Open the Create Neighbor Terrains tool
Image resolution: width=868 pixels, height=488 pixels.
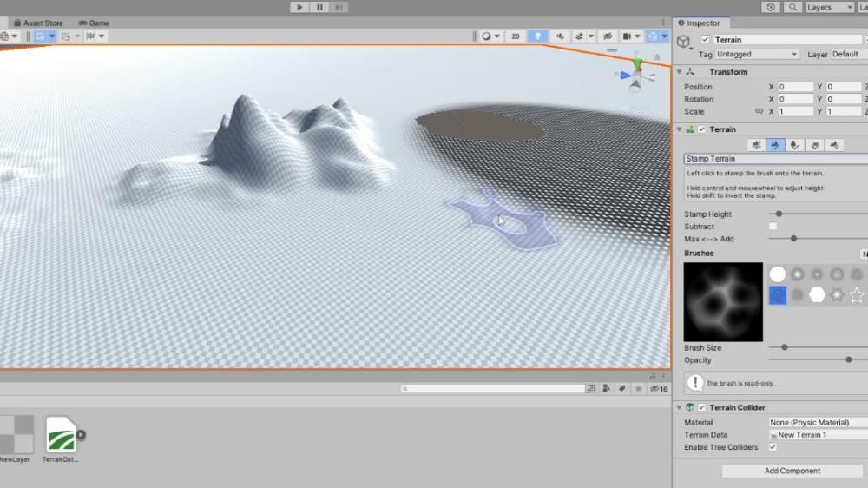757,145
